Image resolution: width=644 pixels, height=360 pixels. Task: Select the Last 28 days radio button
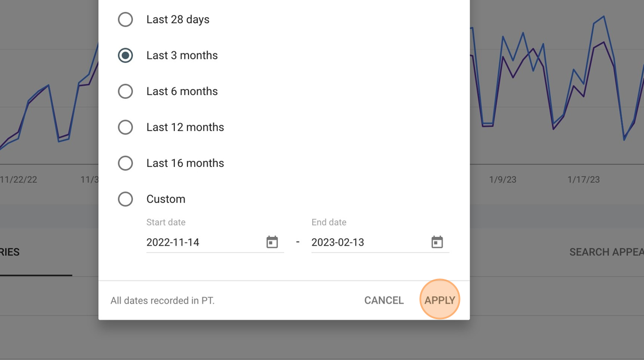(x=125, y=20)
